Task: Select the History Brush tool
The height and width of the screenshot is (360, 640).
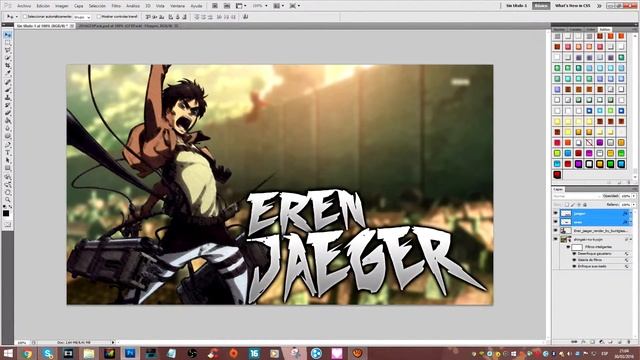Action: (x=7, y=106)
